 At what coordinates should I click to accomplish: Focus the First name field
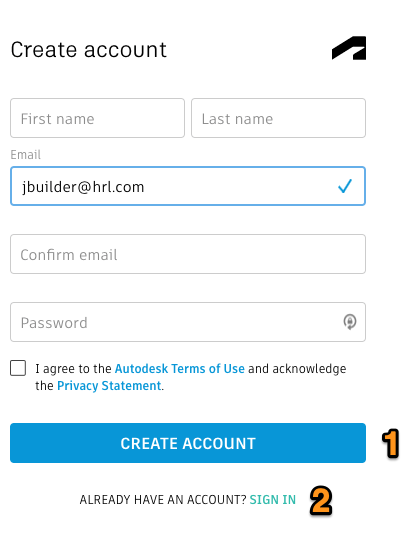[x=97, y=118]
